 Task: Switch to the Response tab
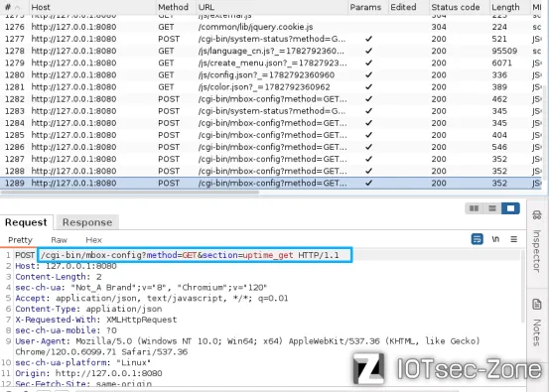pyautogui.click(x=87, y=222)
